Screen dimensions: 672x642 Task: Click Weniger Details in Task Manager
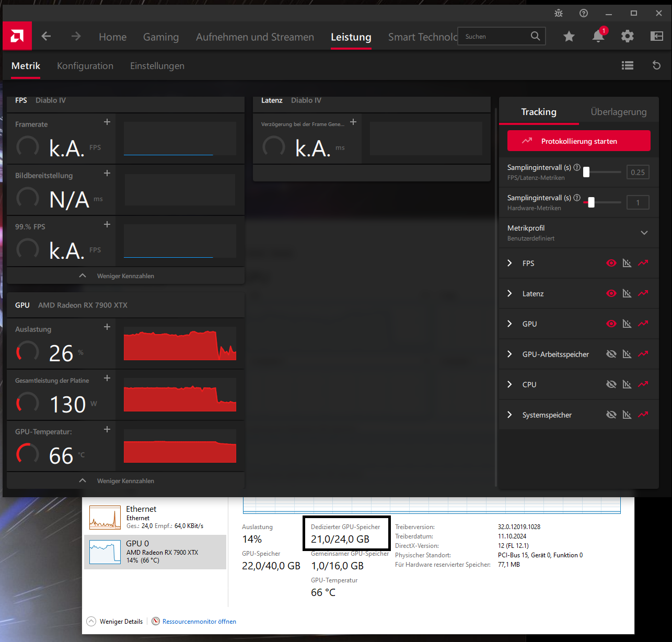point(115,621)
